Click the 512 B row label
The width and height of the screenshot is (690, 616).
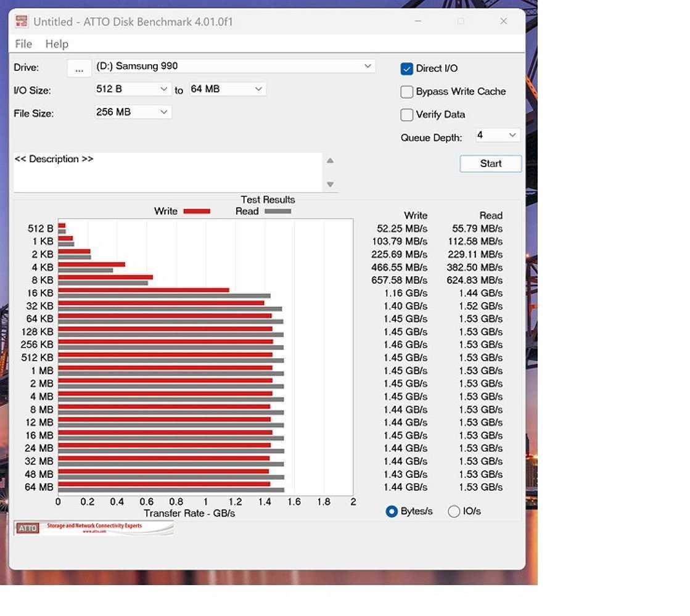(x=41, y=229)
